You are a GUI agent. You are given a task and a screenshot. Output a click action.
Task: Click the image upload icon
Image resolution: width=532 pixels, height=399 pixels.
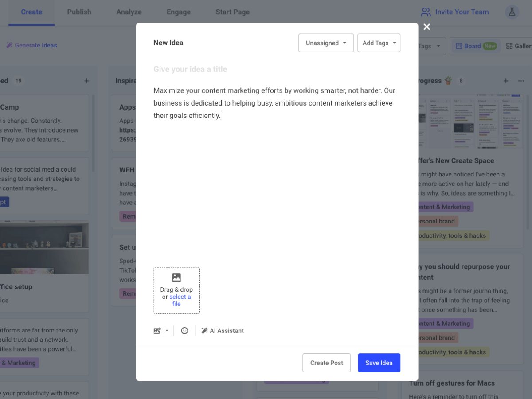tap(157, 330)
